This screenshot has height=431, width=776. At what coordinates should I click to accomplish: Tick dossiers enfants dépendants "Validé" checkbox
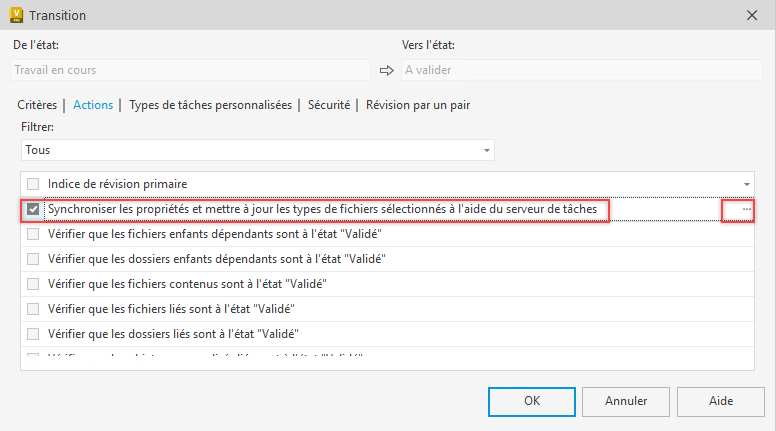[x=34, y=259]
